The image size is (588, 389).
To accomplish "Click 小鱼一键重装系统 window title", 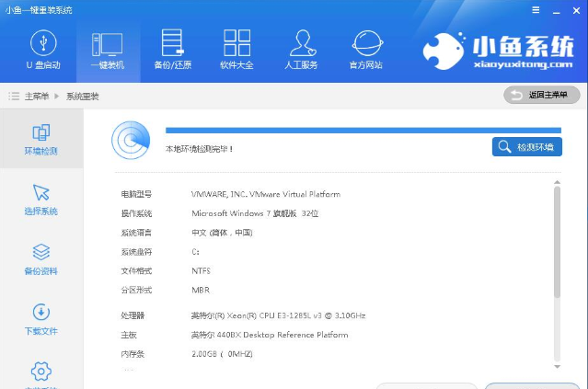I will pos(39,10).
